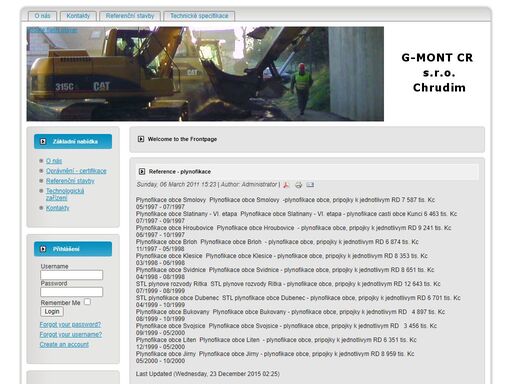Click arrow icon in Základní nabídka header
This screenshot has width=512, height=384.
(43, 142)
